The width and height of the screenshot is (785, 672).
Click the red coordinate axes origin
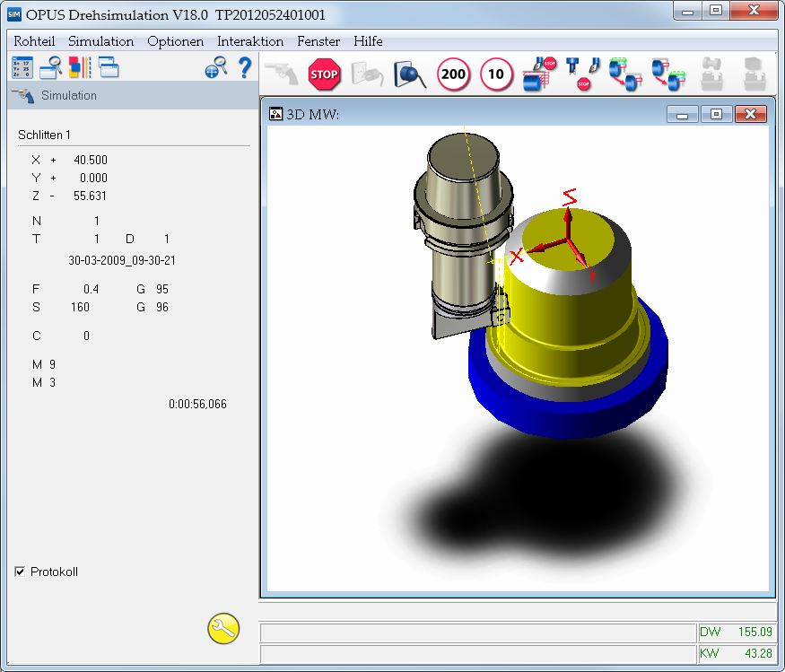click(567, 240)
